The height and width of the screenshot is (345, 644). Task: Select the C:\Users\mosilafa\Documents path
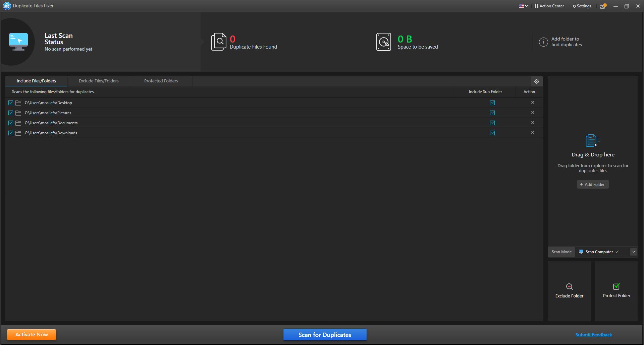pyautogui.click(x=51, y=123)
